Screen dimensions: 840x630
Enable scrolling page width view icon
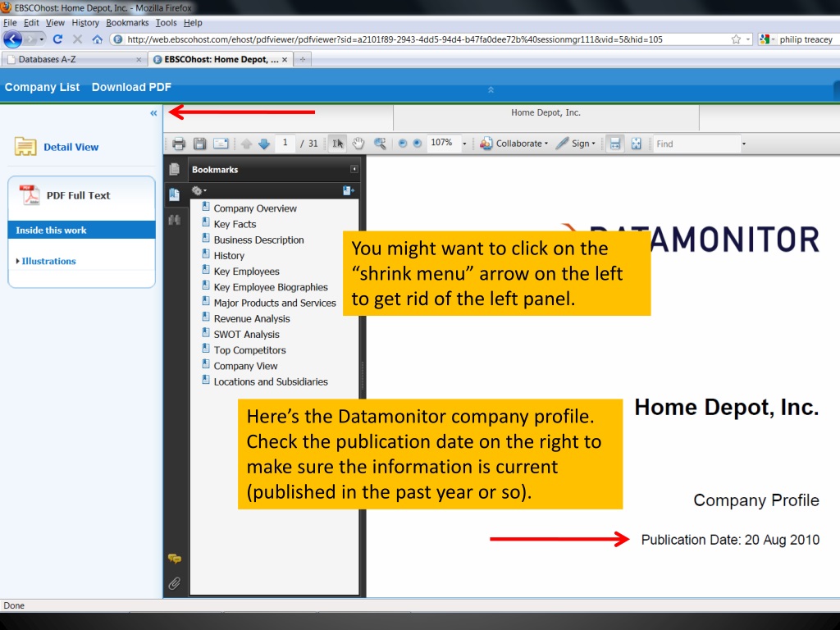click(615, 144)
